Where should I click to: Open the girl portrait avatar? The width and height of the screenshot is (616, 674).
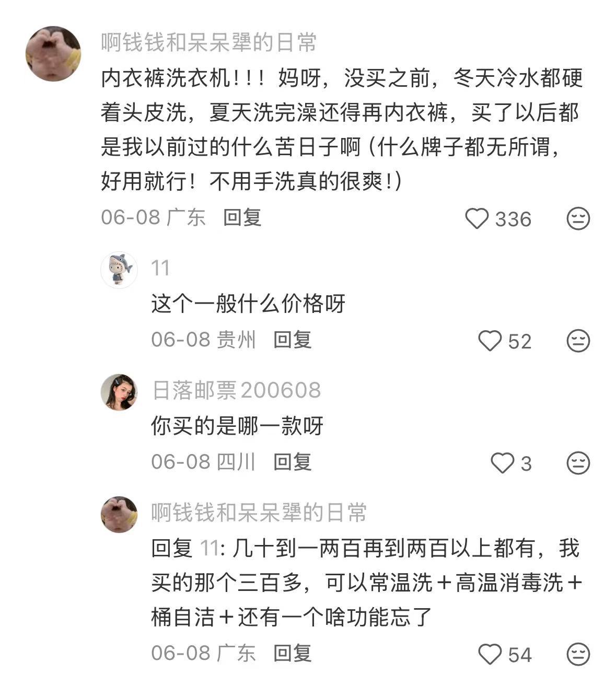pyautogui.click(x=119, y=392)
